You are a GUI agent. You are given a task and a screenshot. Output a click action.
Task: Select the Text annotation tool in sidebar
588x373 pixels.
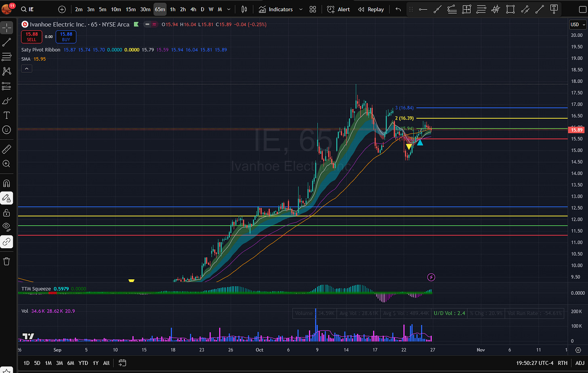[6, 115]
